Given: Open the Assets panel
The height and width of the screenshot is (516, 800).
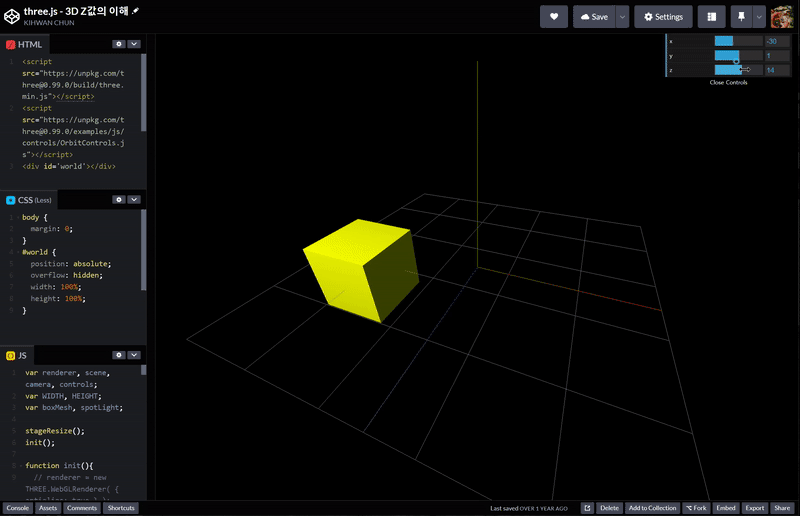Looking at the screenshot, I should (x=48, y=508).
